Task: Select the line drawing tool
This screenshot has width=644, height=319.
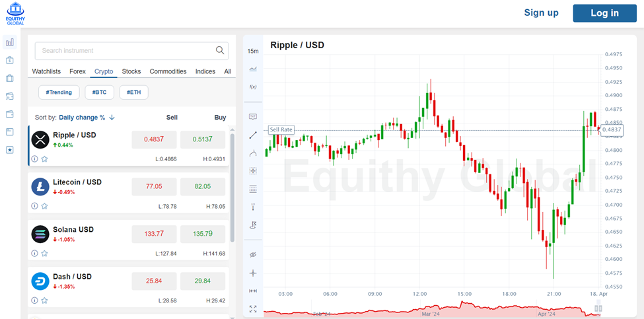Action: pos(253,135)
